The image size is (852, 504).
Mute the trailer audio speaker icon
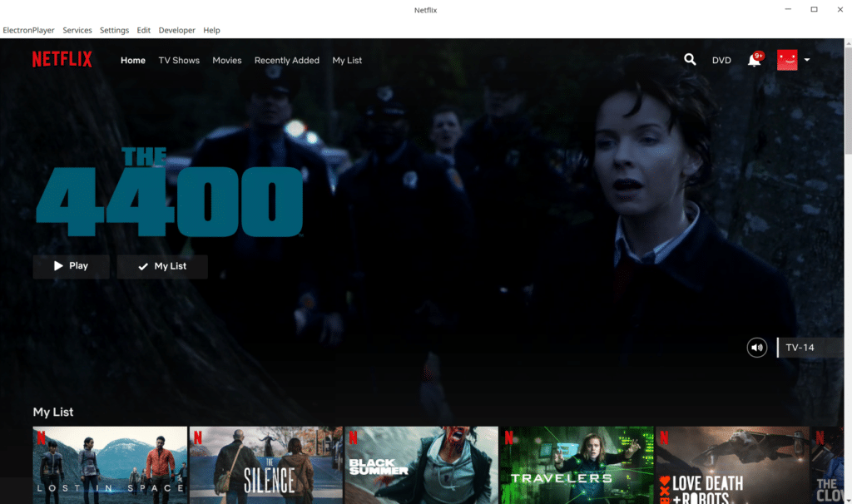tap(756, 348)
